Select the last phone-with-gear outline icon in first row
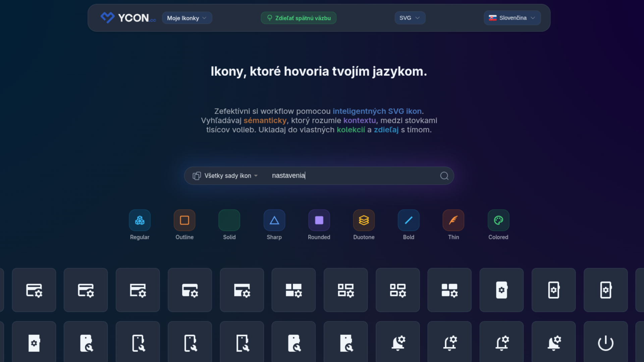Screen dimensions: 644x362 (x=605, y=290)
